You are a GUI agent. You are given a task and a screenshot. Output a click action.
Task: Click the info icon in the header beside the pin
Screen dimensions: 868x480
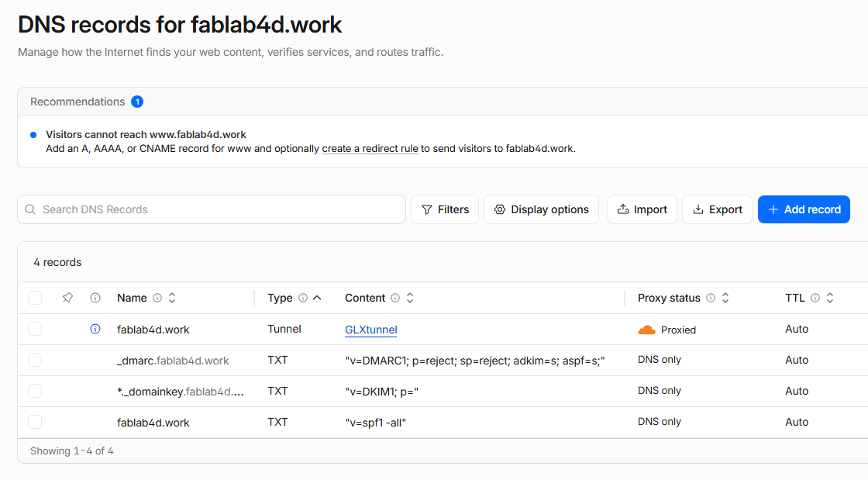[95, 298]
